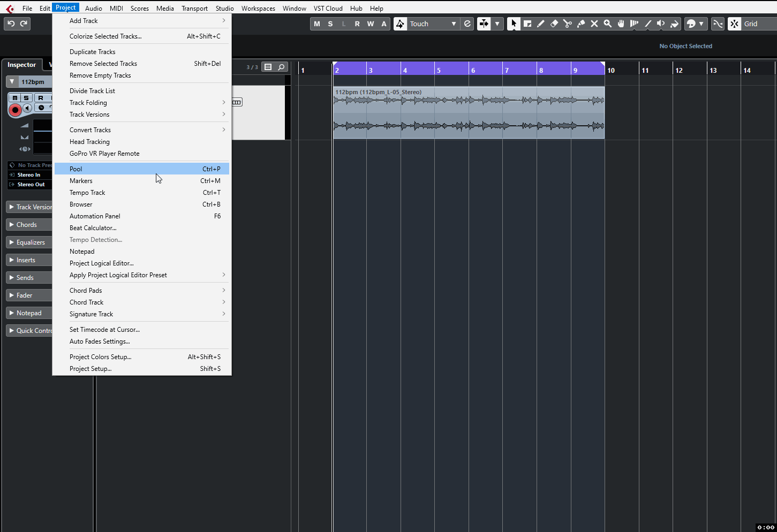Open the Audio menu in menu bar
Screen dimensions: 777x532
coord(94,8)
